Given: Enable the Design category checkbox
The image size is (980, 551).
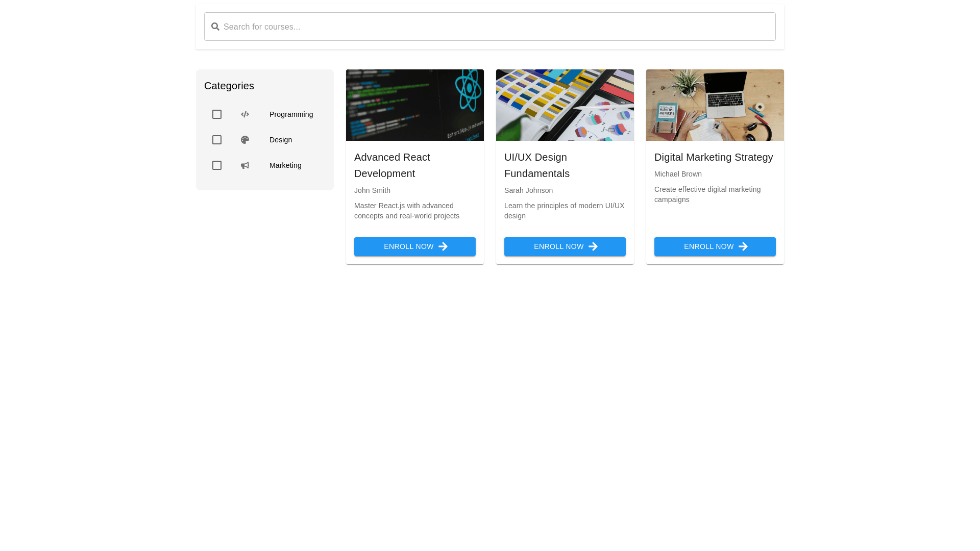Looking at the screenshot, I should click(217, 140).
